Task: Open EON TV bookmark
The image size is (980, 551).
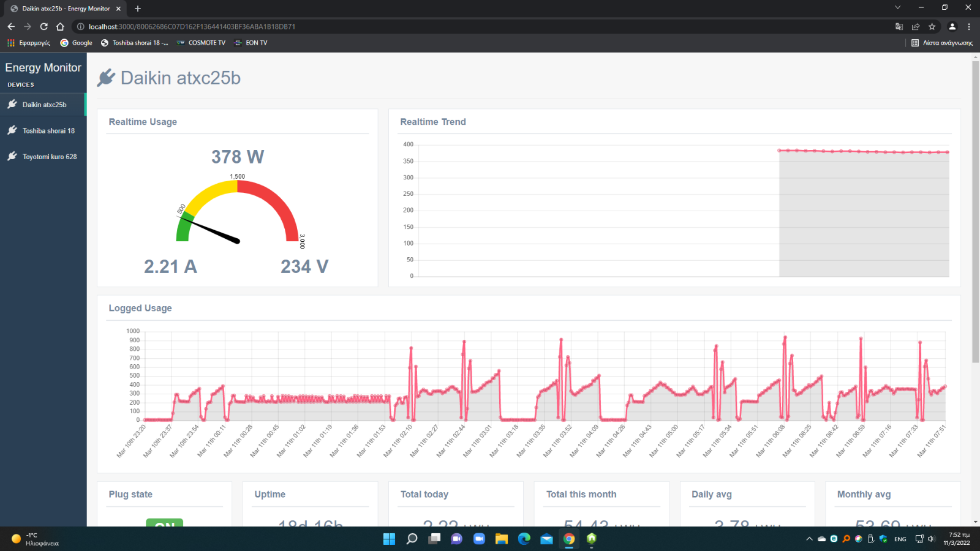Action: pyautogui.click(x=251, y=43)
